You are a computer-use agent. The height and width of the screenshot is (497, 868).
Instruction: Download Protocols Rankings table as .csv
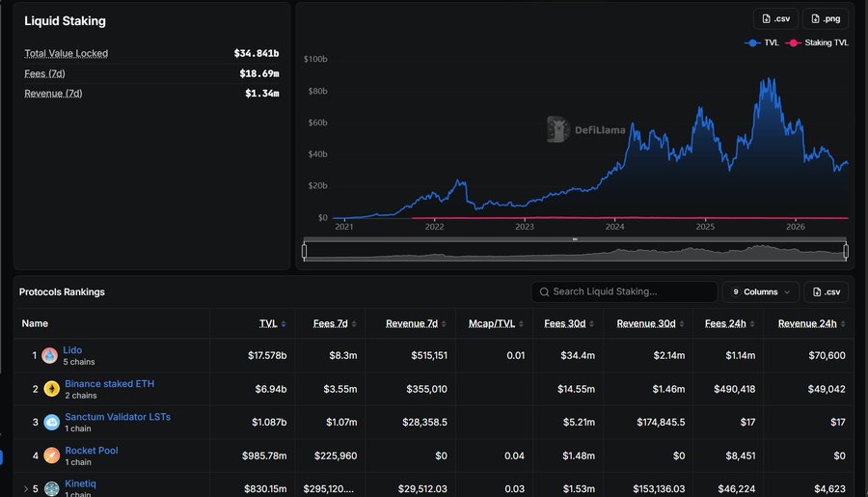[827, 292]
